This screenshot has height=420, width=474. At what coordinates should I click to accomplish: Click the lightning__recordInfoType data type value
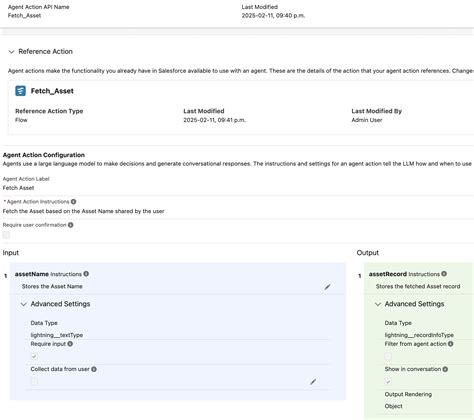(419, 335)
